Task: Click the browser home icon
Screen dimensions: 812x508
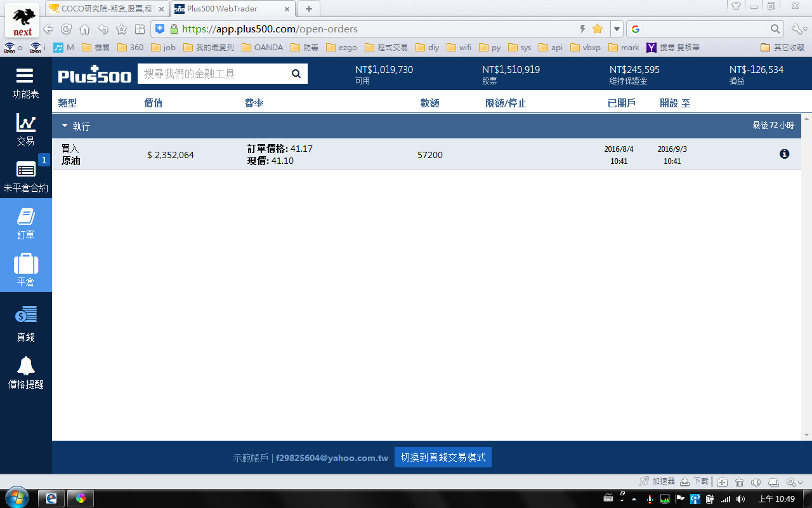Action: coord(84,29)
